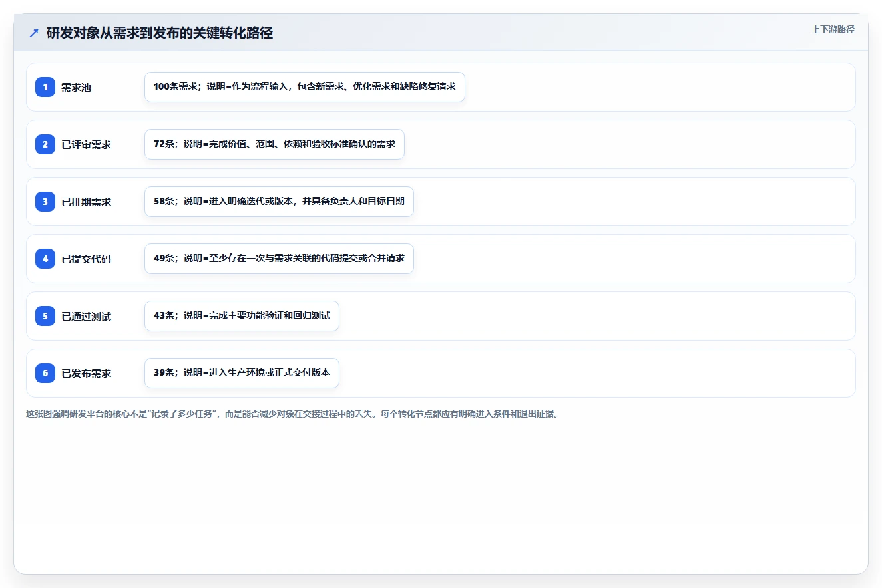Open the 43条 test passed description box

(242, 316)
